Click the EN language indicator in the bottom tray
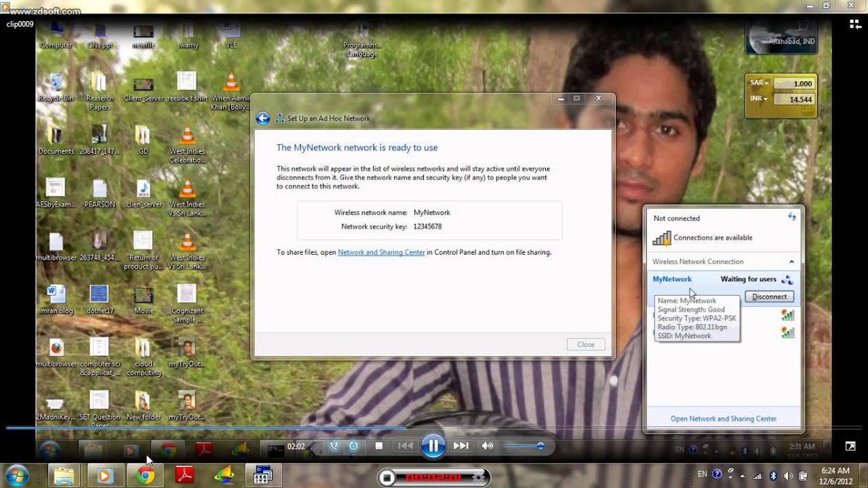Image resolution: width=868 pixels, height=488 pixels. (x=703, y=474)
